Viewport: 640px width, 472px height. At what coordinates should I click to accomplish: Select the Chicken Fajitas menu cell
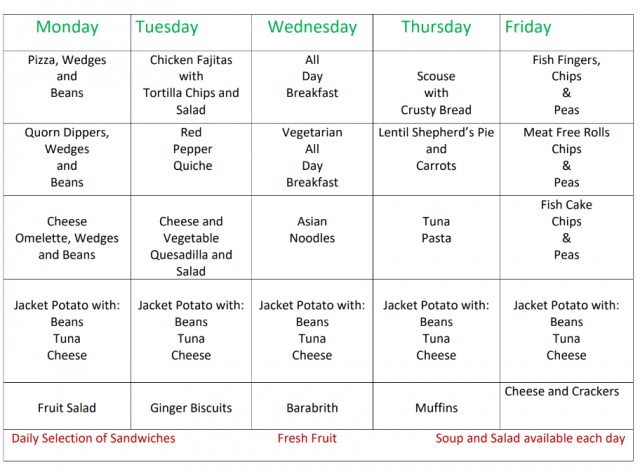191,85
